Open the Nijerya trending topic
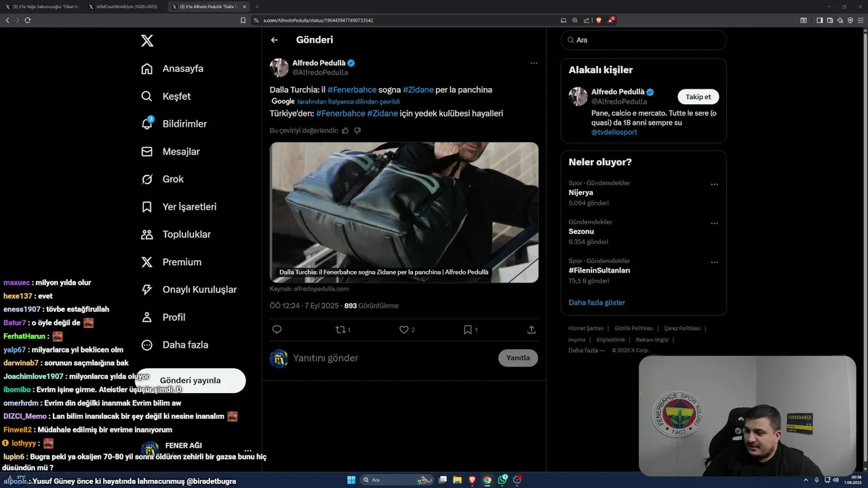 (581, 192)
